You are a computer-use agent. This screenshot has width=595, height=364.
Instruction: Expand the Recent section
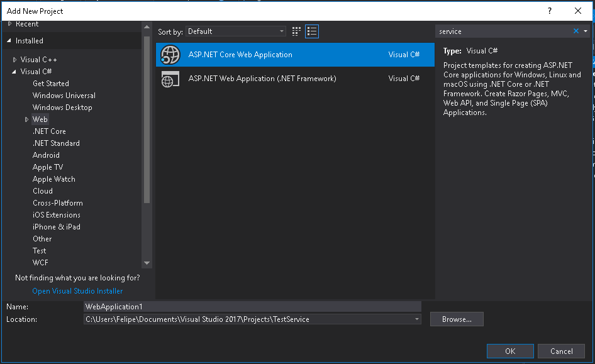click(x=11, y=23)
